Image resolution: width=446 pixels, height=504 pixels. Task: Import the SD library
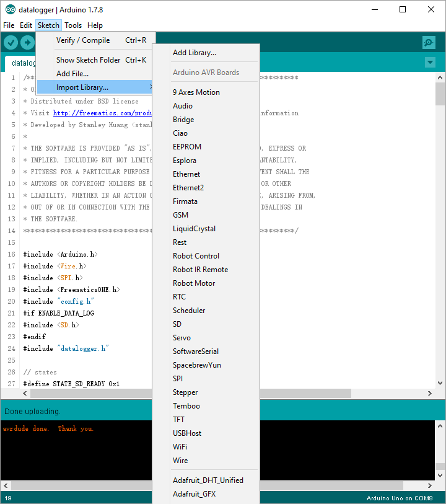pos(206,324)
